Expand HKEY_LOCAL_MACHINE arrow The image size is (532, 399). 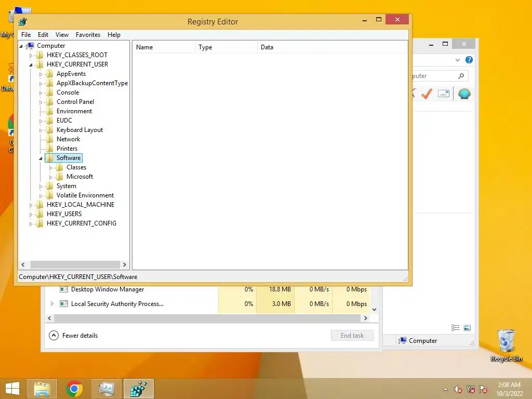pyautogui.click(x=31, y=205)
